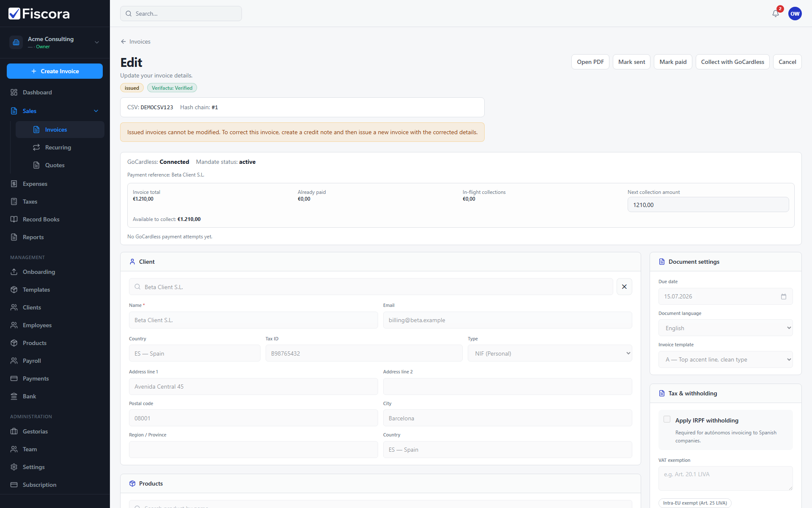
Task: Open the Tax ID Type dropdown
Action: (550, 353)
